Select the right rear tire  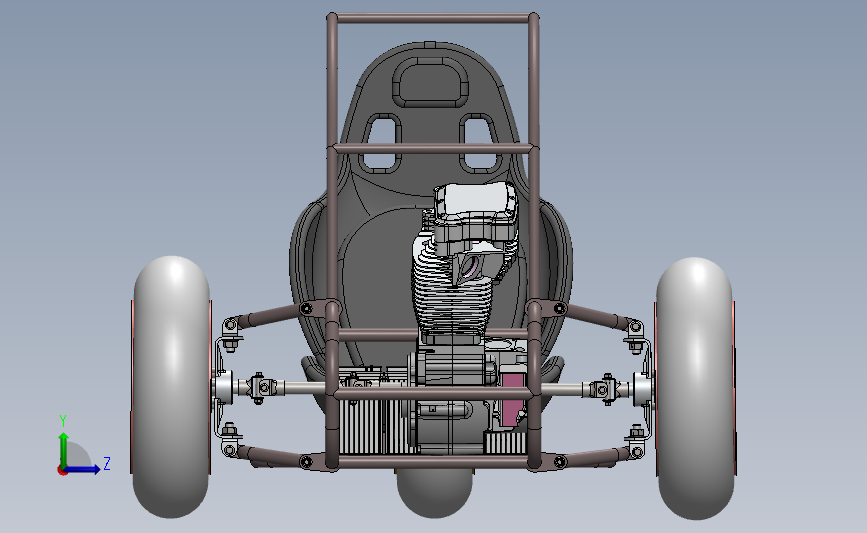pyautogui.click(x=695, y=388)
